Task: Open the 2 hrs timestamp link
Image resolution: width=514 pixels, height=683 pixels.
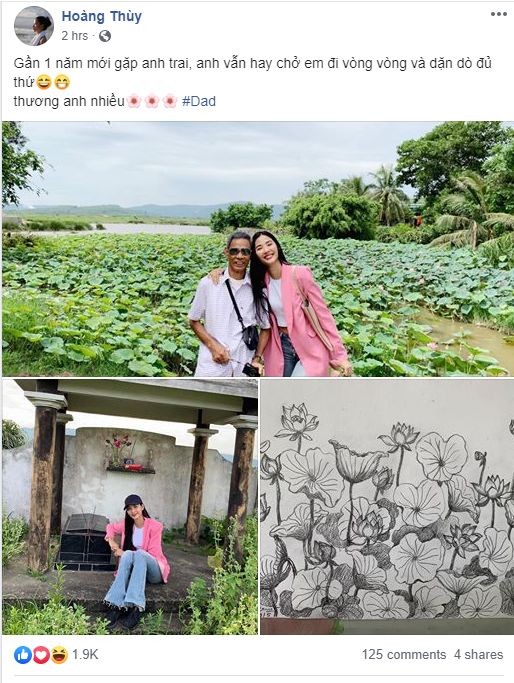Action: coord(74,36)
